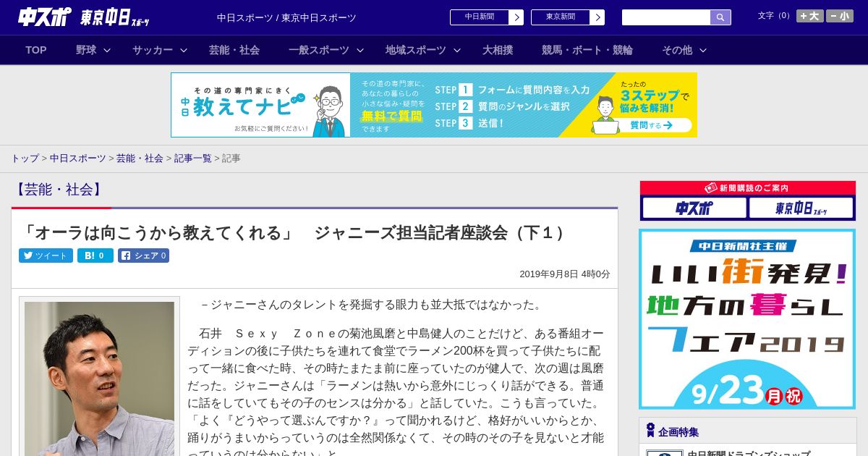
Task: Open the いい街発見! 地方の暮らしフェア 2019 banner
Action: 747,319
